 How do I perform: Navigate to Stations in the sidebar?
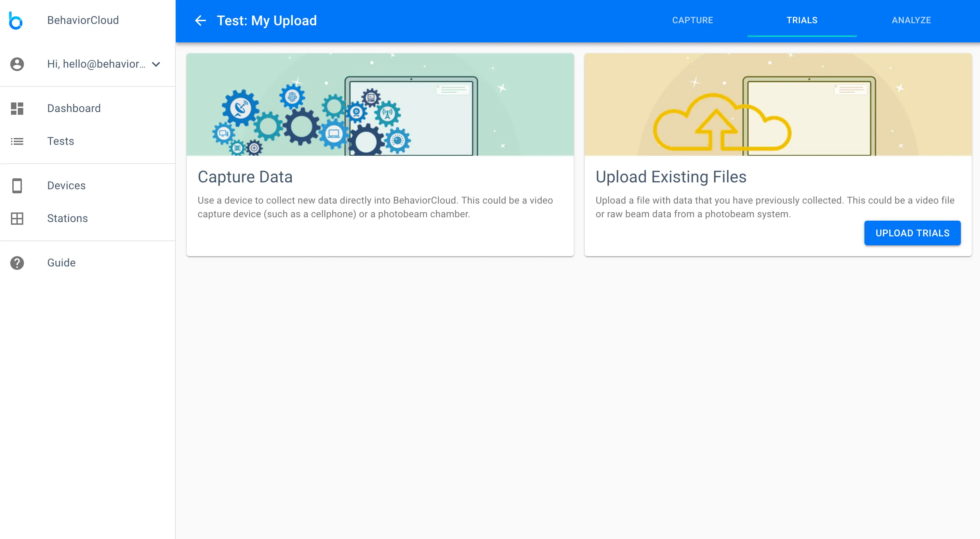coord(67,219)
